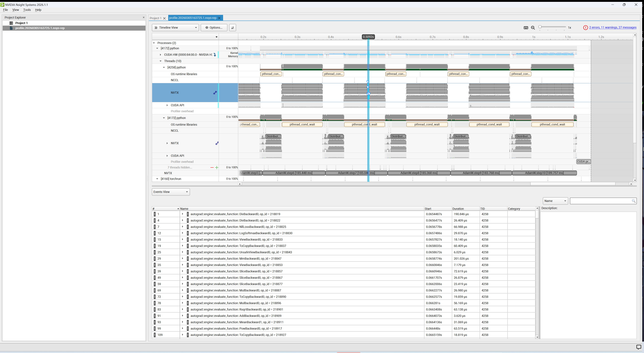Switch to the Project 1 tab
Screen dimensions: 644x353
(156, 18)
